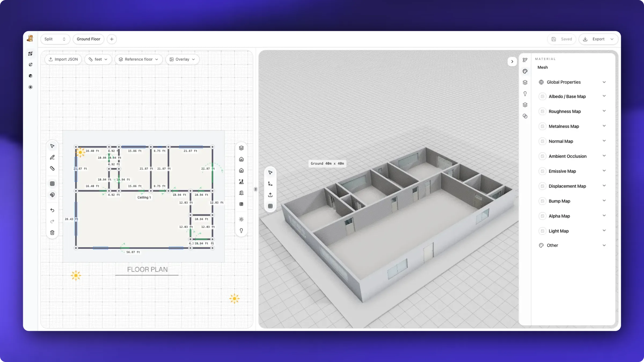
Task: Open the light bulb panel tab in sidebar
Action: [x=525, y=94]
